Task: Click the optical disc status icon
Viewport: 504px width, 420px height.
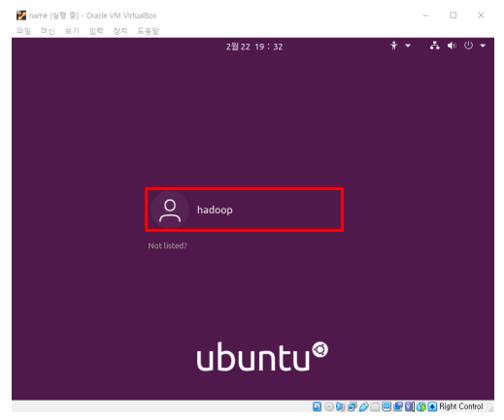Action: pyautogui.click(x=329, y=406)
